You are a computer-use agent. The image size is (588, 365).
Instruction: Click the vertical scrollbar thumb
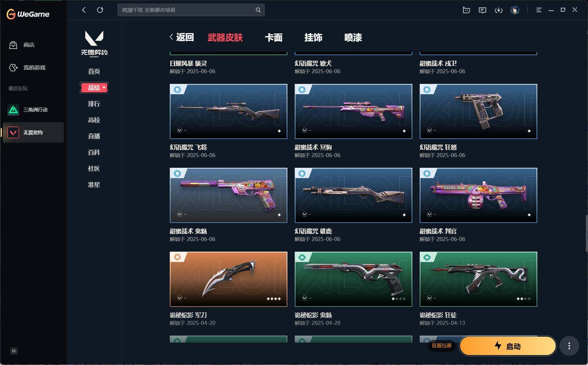point(587,233)
